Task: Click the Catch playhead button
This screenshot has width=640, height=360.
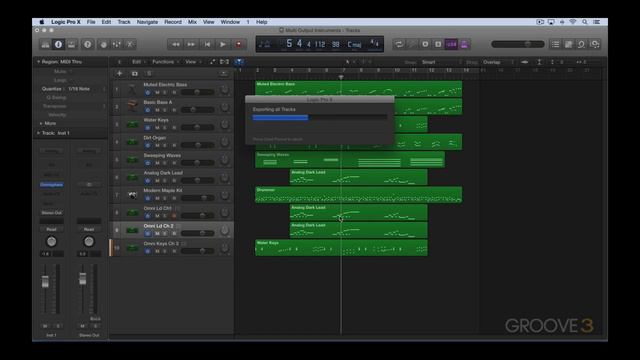Action: click(x=239, y=62)
